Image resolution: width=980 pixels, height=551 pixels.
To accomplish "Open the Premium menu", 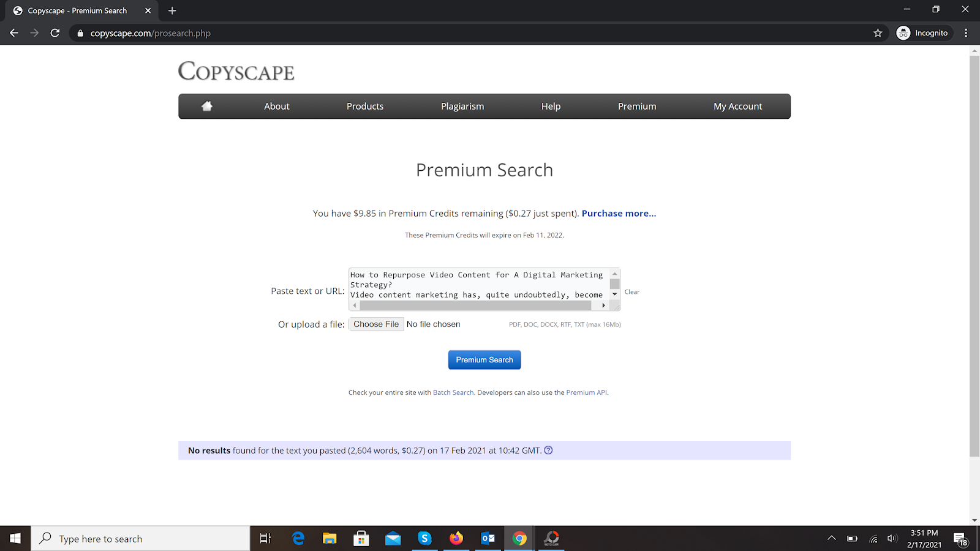I will pos(637,106).
